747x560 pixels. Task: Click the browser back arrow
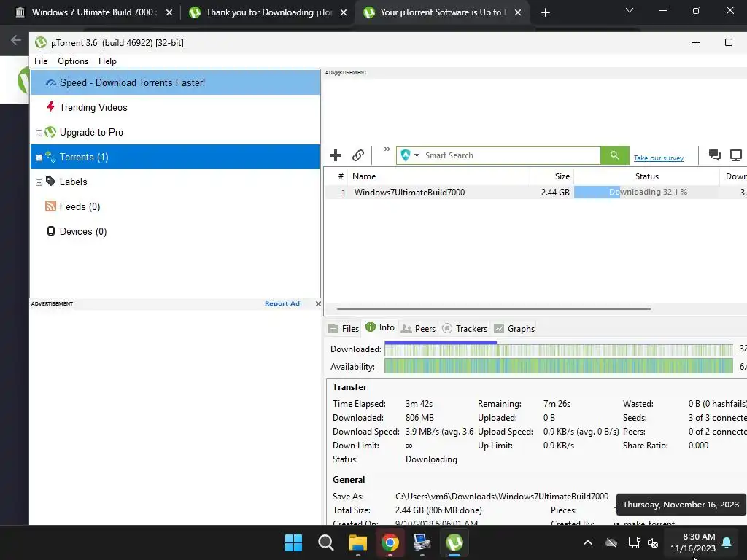coord(16,40)
